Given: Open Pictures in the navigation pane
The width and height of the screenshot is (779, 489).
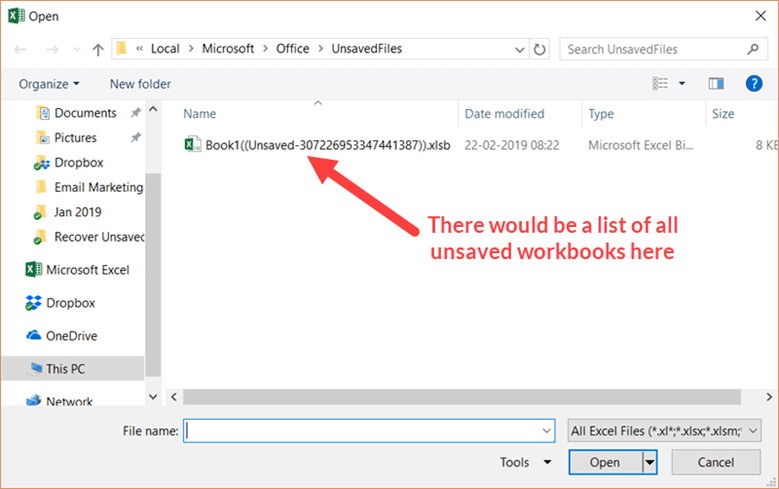Looking at the screenshot, I should (x=66, y=138).
